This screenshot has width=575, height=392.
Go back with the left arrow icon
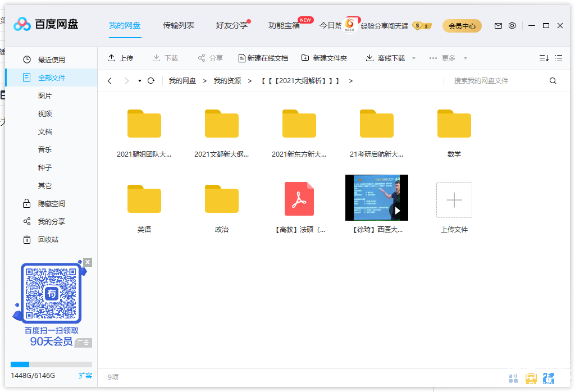coord(109,81)
